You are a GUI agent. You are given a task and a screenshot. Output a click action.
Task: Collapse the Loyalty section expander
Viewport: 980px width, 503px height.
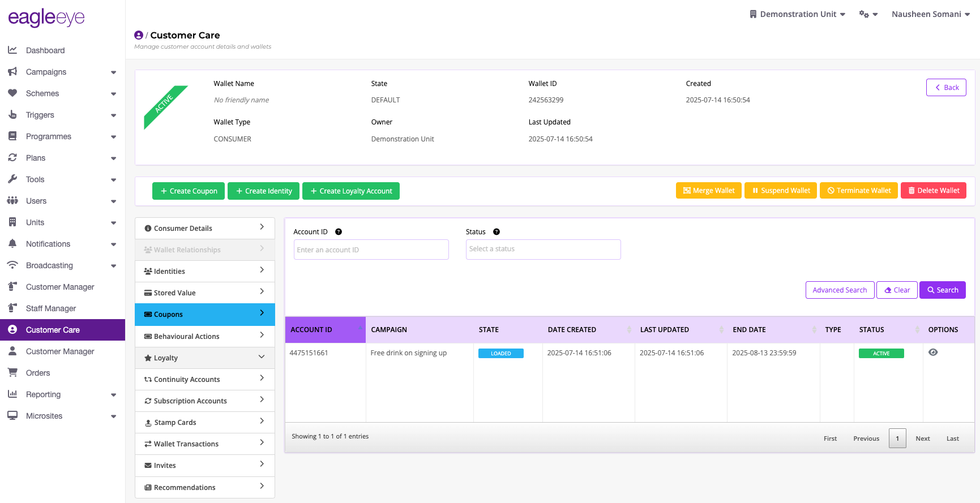[x=262, y=357]
